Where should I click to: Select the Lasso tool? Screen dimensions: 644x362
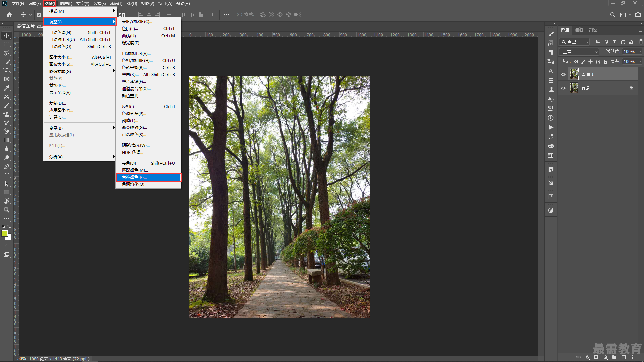coord(7,53)
